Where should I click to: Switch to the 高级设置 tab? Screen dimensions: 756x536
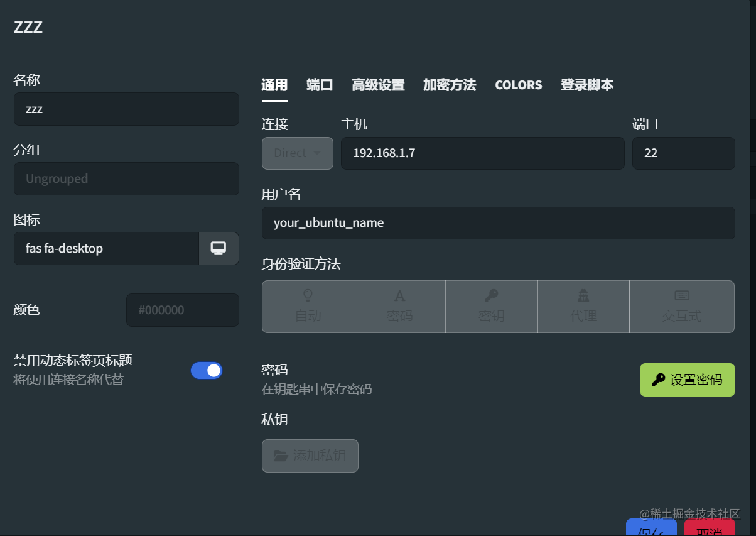(379, 84)
